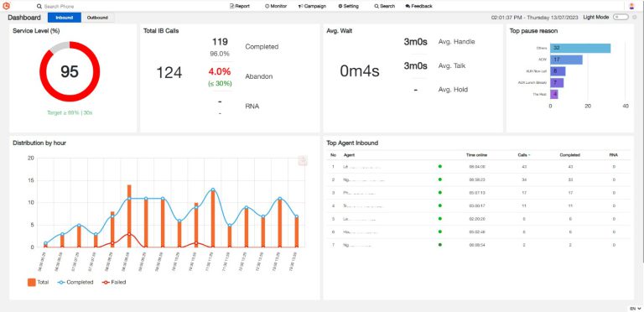Click The Rest bar showing 4
The width and height of the screenshot is (644, 312).
pos(554,94)
